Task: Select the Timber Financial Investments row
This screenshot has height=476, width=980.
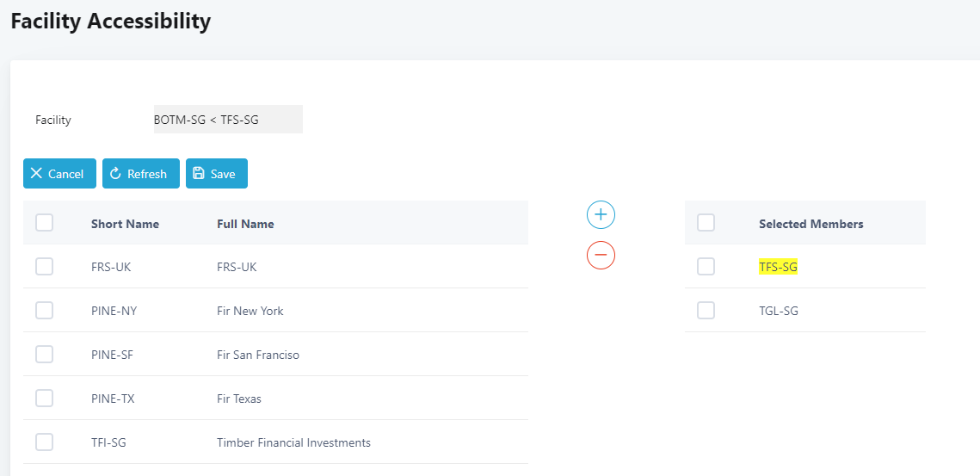Action: coord(293,442)
